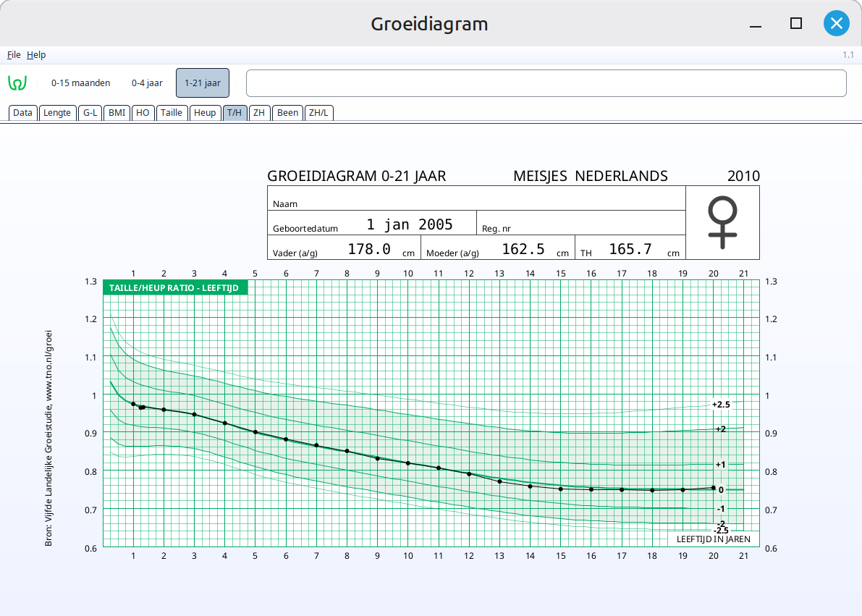Maximize the Groeidiagram window
The image size is (862, 616).
coord(796,23)
